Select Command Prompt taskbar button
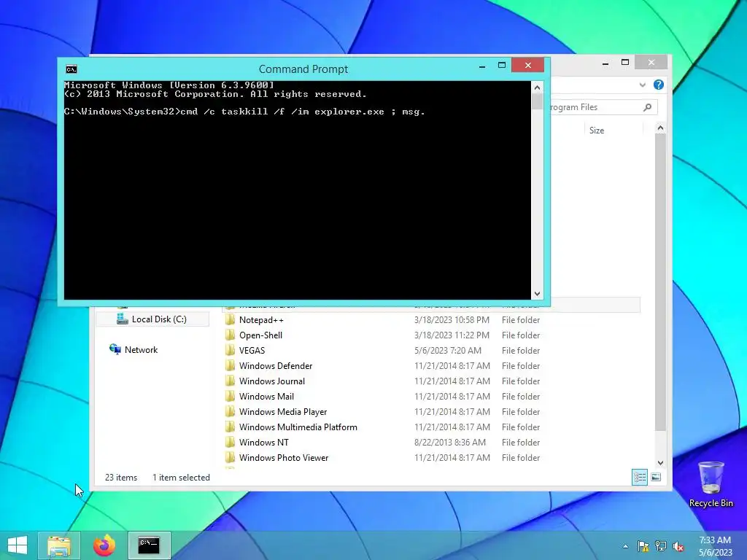Image resolution: width=747 pixels, height=560 pixels. (x=149, y=545)
